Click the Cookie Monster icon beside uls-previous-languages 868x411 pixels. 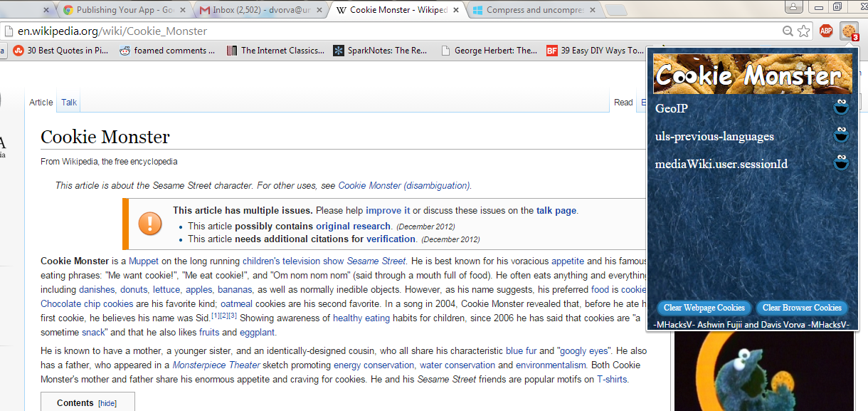click(842, 136)
